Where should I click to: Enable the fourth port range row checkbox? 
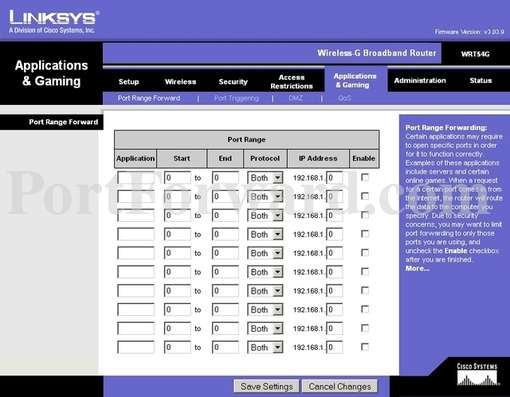pyautogui.click(x=365, y=234)
